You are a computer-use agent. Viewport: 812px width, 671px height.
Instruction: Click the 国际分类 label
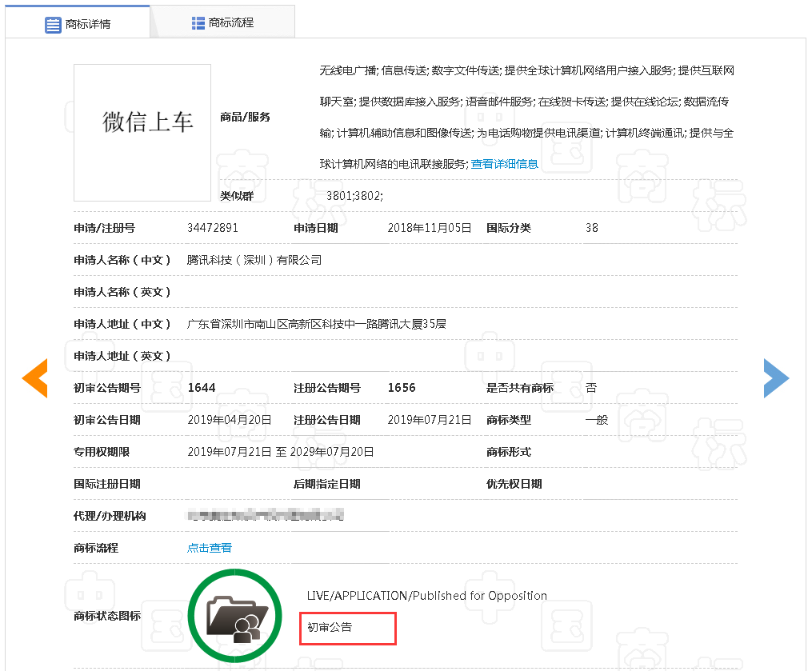pyautogui.click(x=509, y=228)
